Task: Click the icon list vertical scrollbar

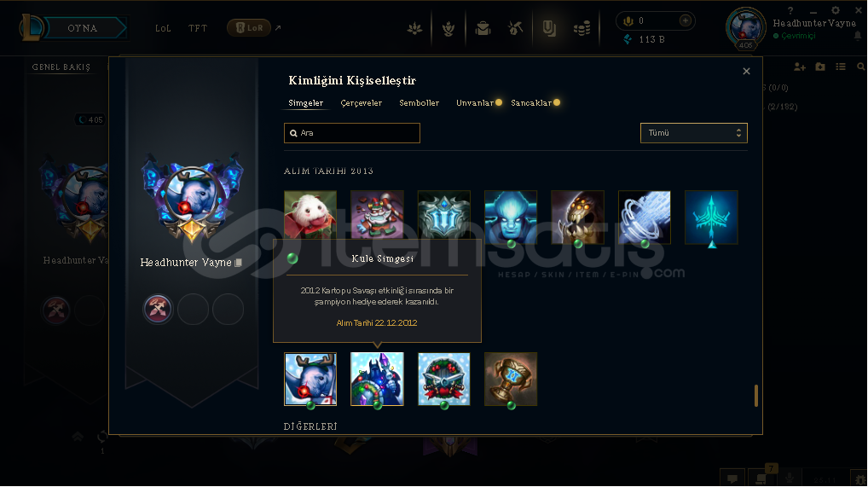Action: [756, 396]
